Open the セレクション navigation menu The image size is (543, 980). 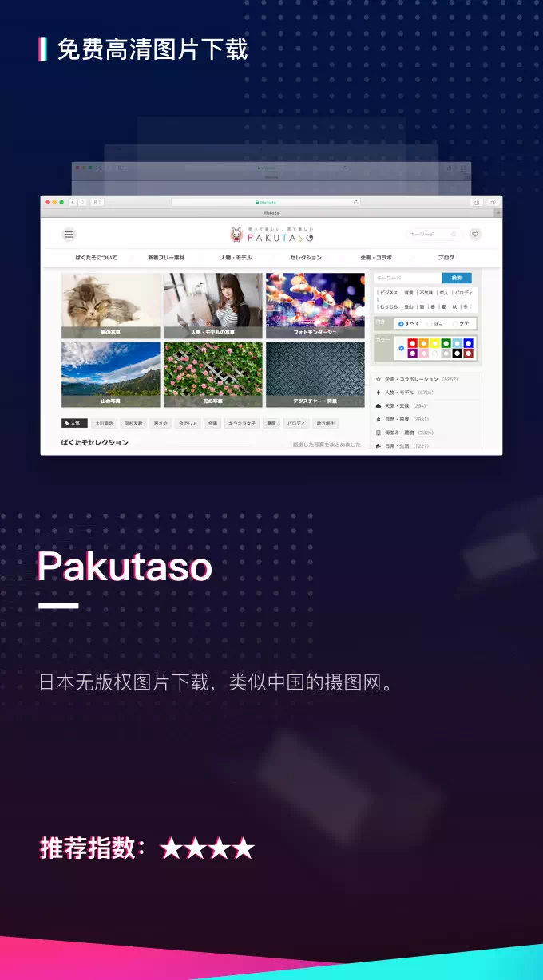306,258
